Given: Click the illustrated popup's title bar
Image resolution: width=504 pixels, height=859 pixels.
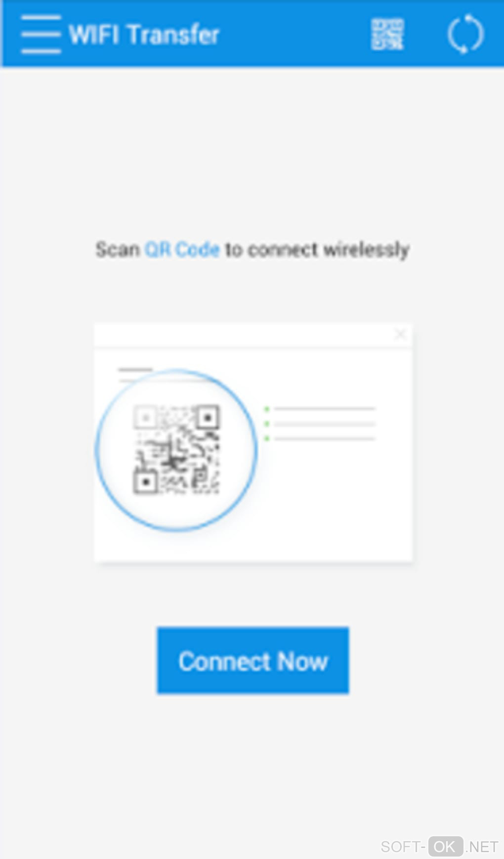Looking at the screenshot, I should click(253, 336).
